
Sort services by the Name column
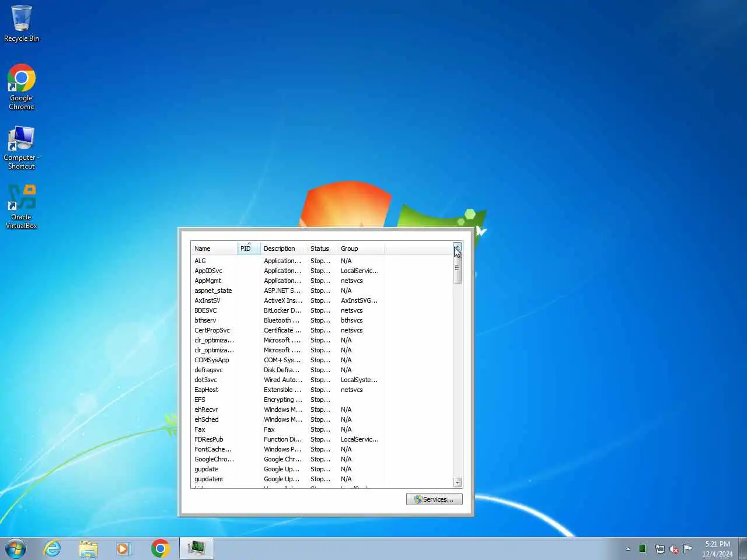pos(214,249)
